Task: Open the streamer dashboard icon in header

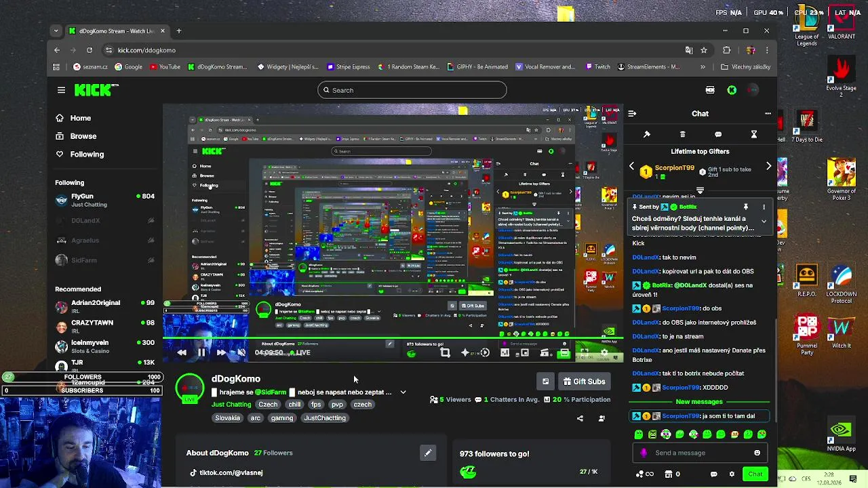Action: point(710,90)
